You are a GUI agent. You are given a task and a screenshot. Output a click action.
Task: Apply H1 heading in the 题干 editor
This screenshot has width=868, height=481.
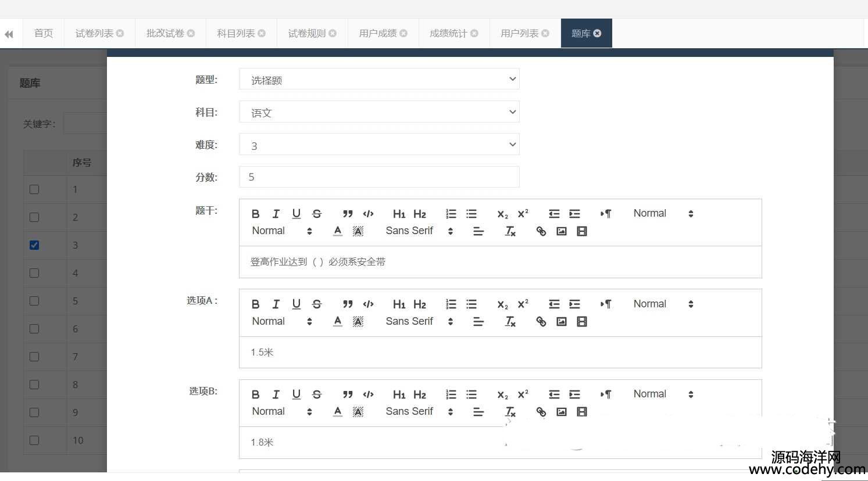click(x=399, y=214)
